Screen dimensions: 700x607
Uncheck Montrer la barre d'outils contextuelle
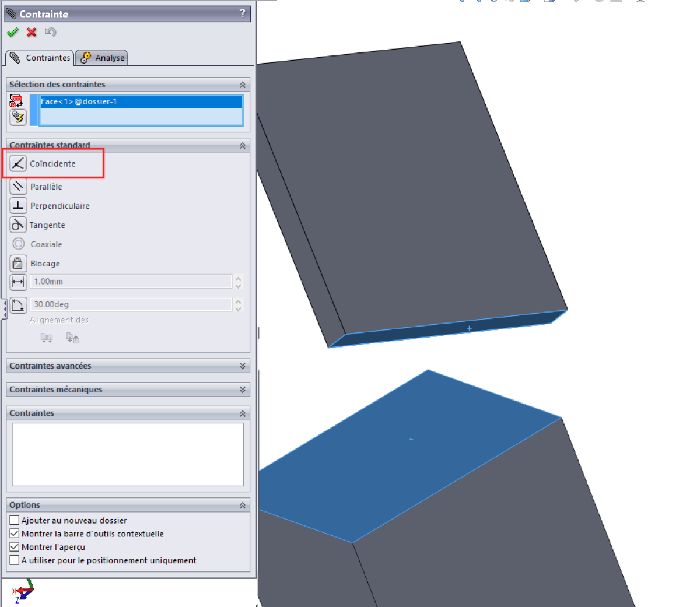point(15,534)
